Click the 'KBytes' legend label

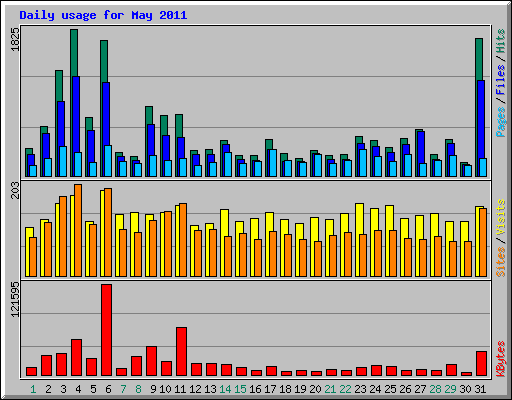pos(500,359)
